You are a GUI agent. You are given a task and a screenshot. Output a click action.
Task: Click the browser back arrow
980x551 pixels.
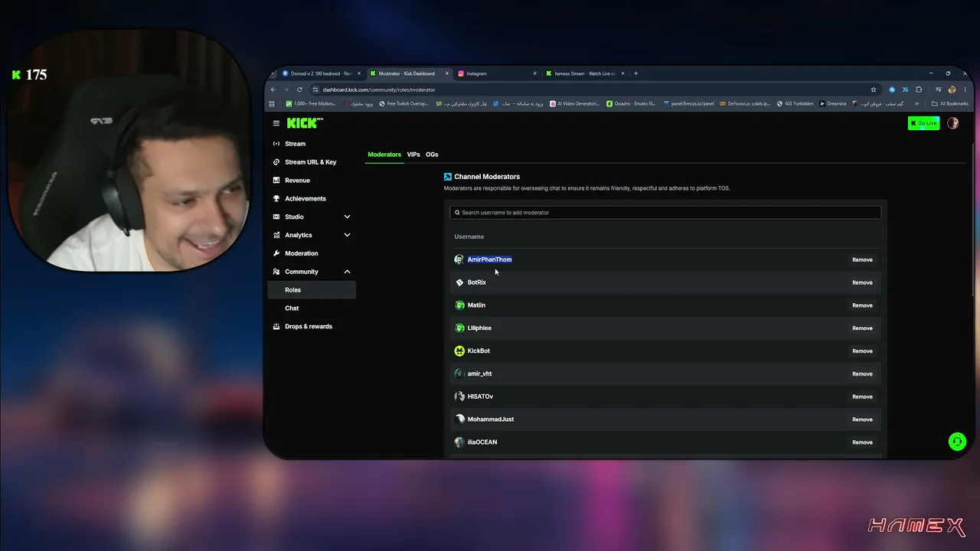tap(273, 90)
